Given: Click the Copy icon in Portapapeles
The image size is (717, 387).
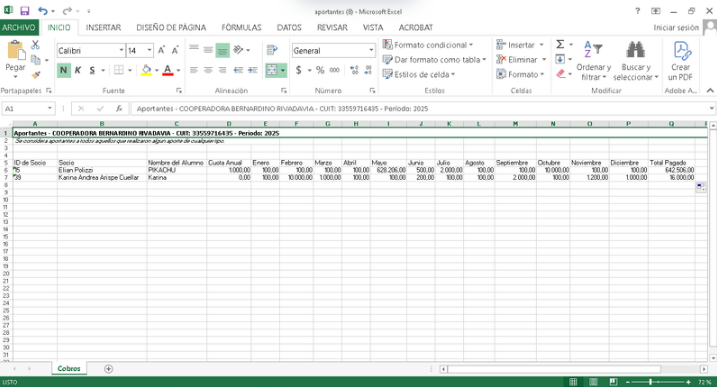Looking at the screenshot, I should click(36, 59).
